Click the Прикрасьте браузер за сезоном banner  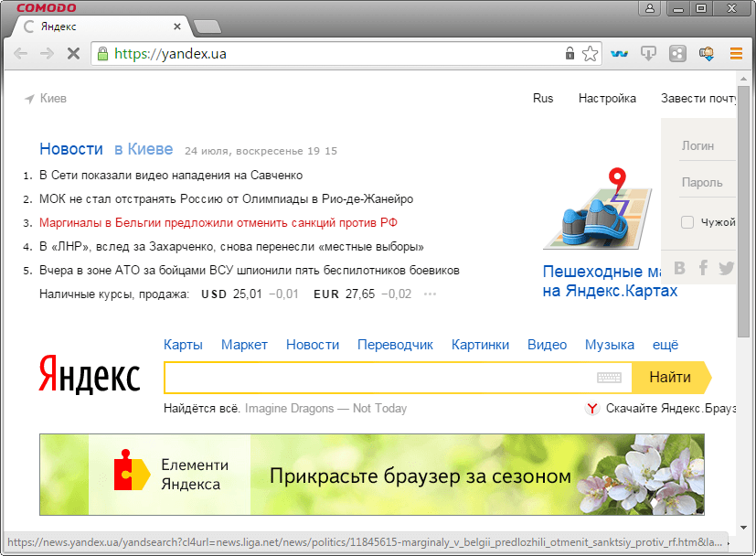coord(372,475)
